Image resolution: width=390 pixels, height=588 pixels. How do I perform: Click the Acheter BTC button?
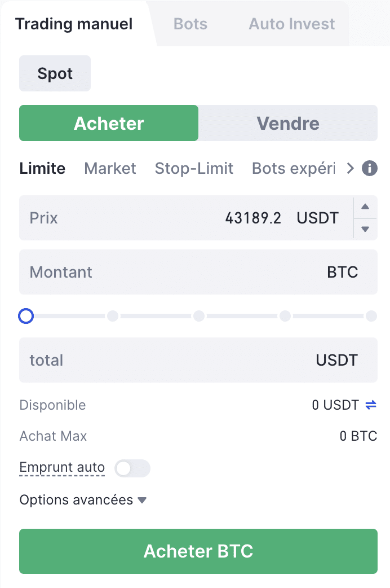198,551
